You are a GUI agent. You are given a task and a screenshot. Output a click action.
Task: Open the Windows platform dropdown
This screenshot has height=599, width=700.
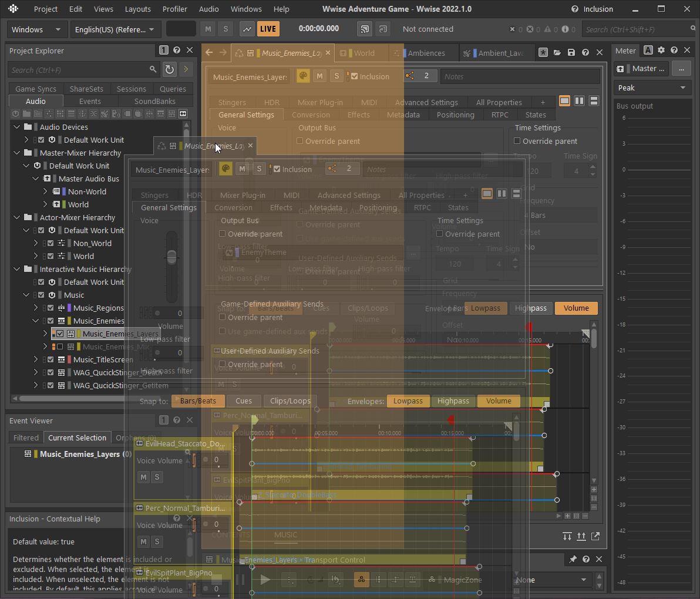tap(37, 29)
